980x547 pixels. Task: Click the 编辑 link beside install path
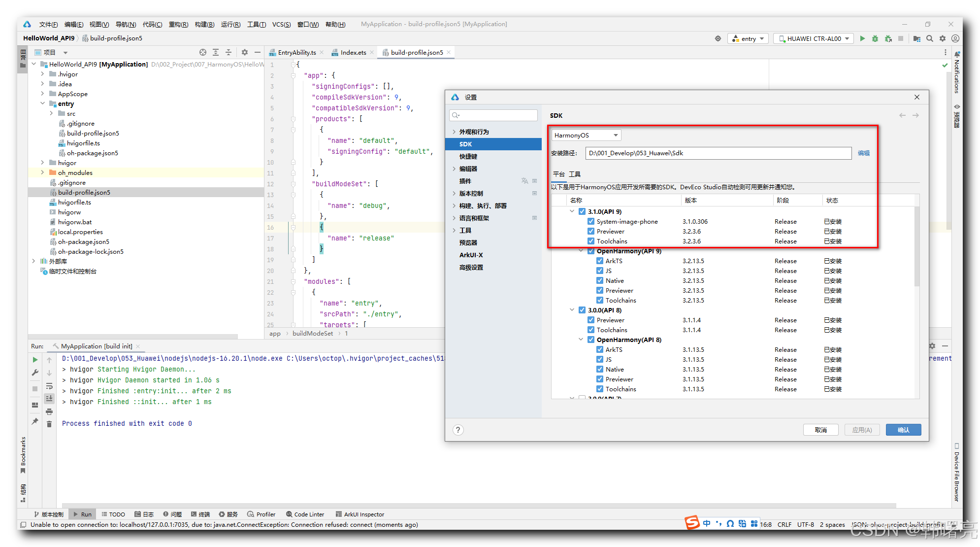(864, 153)
